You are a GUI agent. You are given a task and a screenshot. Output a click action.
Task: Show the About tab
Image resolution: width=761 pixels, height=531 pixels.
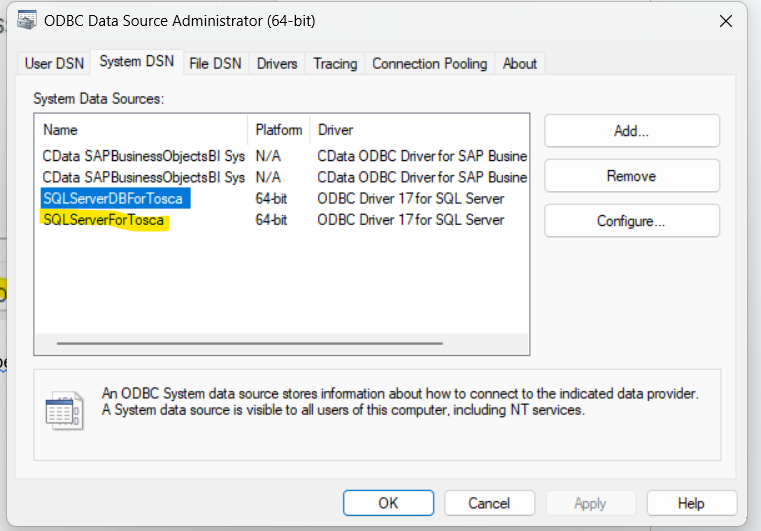[519, 63]
